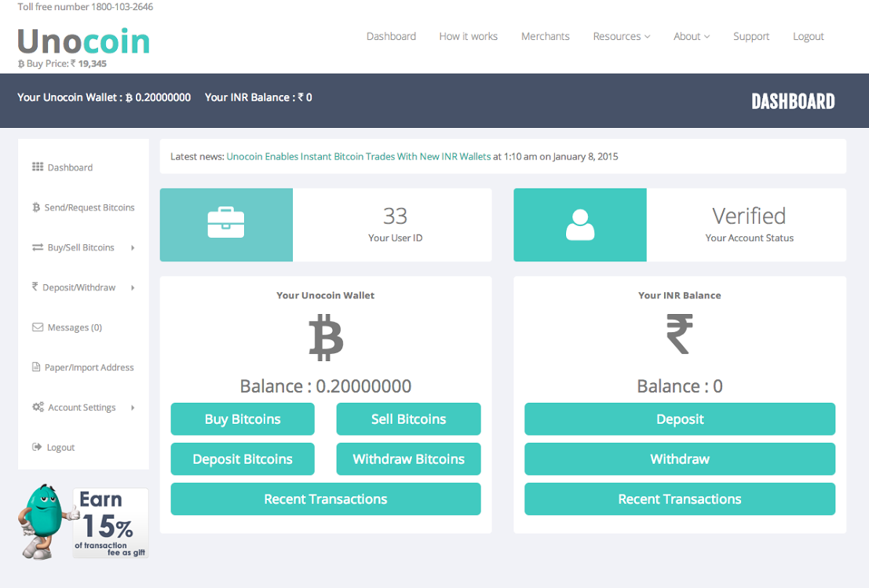This screenshot has height=588, width=869.
Task: Click the bitcoin icon beside Send/Request Bitcoins
Action: tap(36, 207)
